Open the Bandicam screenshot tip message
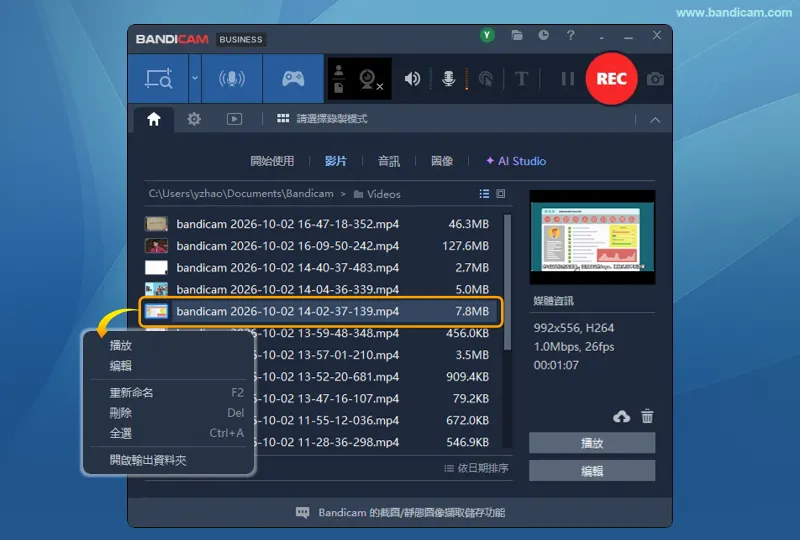 tap(412, 512)
